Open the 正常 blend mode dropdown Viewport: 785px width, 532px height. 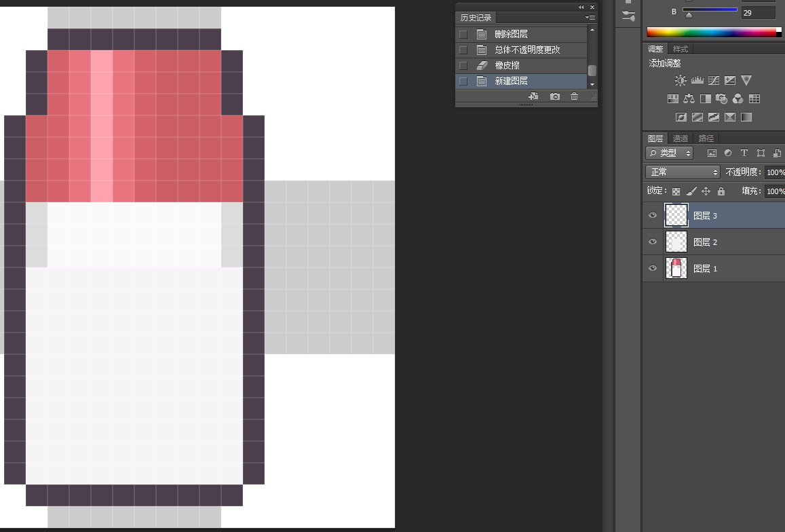(683, 172)
